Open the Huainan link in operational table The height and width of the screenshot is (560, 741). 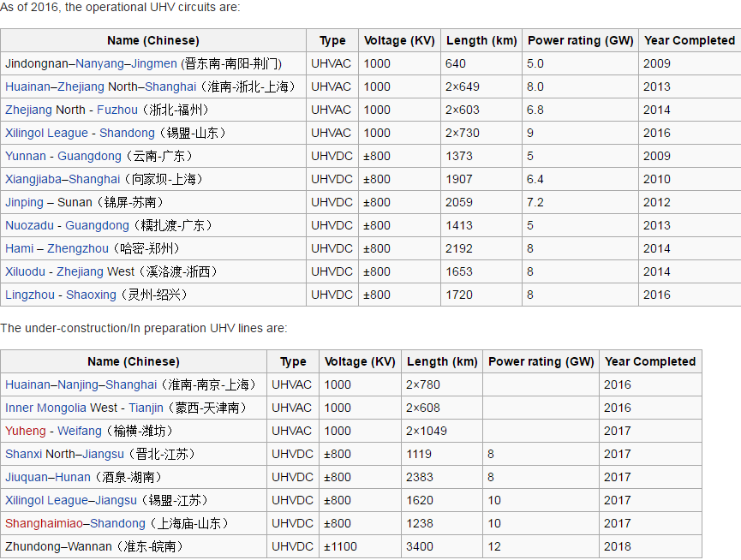click(27, 86)
